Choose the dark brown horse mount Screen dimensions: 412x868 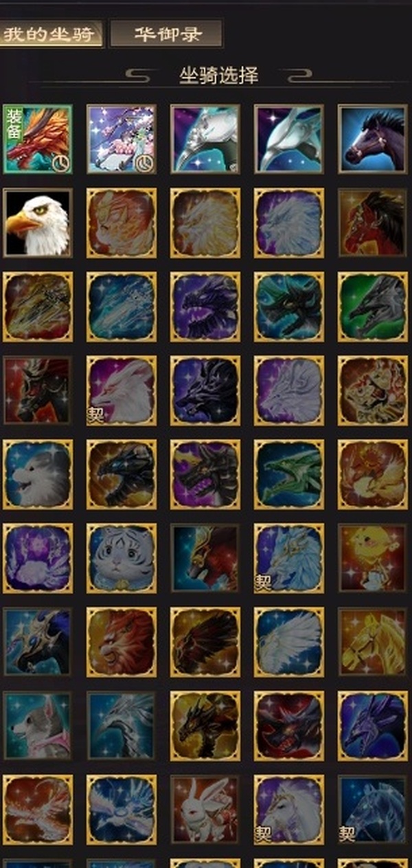[372, 139]
